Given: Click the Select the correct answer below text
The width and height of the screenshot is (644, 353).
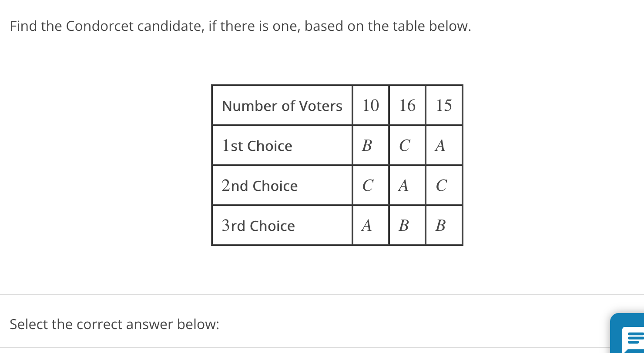Looking at the screenshot, I should tap(115, 324).
